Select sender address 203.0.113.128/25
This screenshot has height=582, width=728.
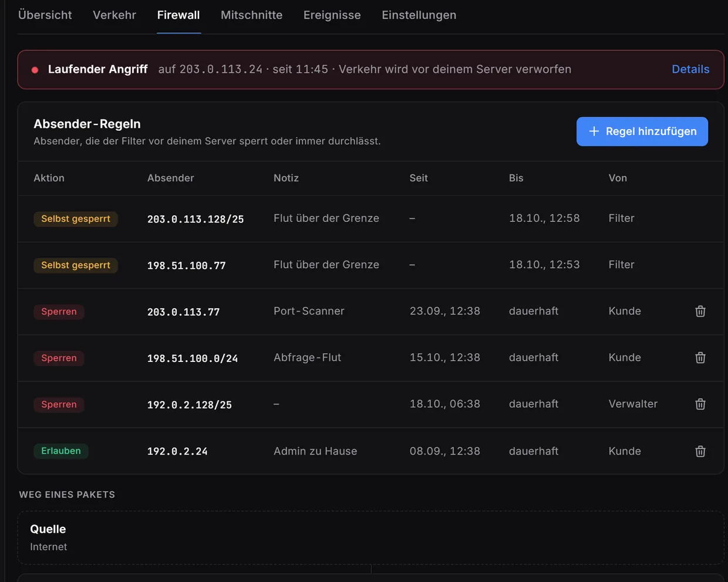point(196,219)
